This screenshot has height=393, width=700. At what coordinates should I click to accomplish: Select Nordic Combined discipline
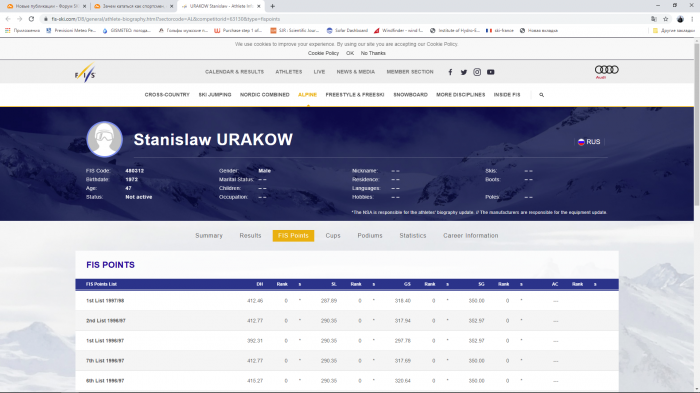point(265,95)
